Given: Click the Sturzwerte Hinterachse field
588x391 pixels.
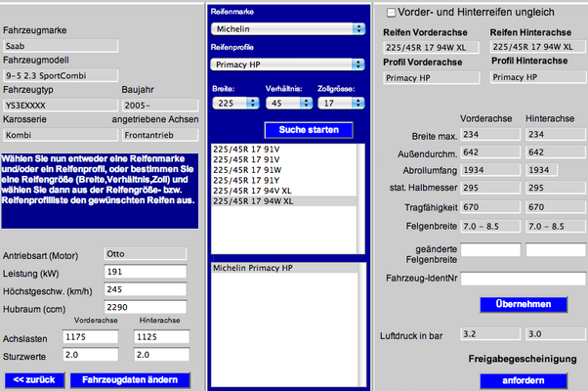Looking at the screenshot, I should [x=161, y=355].
